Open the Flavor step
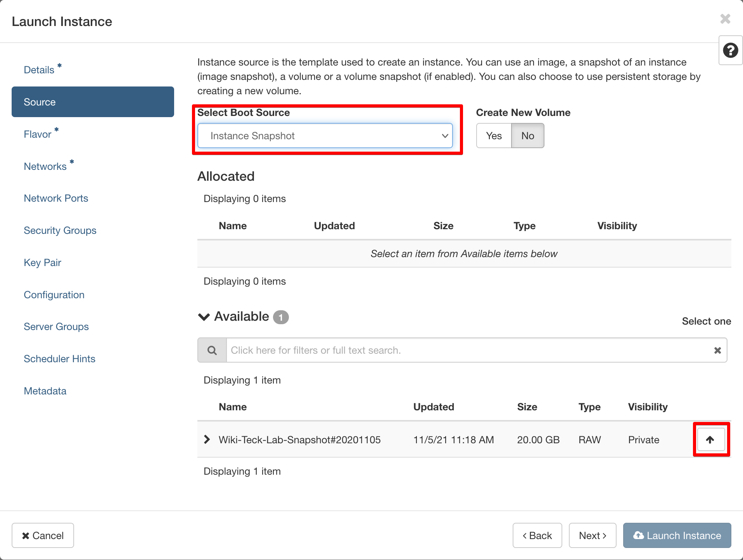The height and width of the screenshot is (560, 743). [x=38, y=134]
